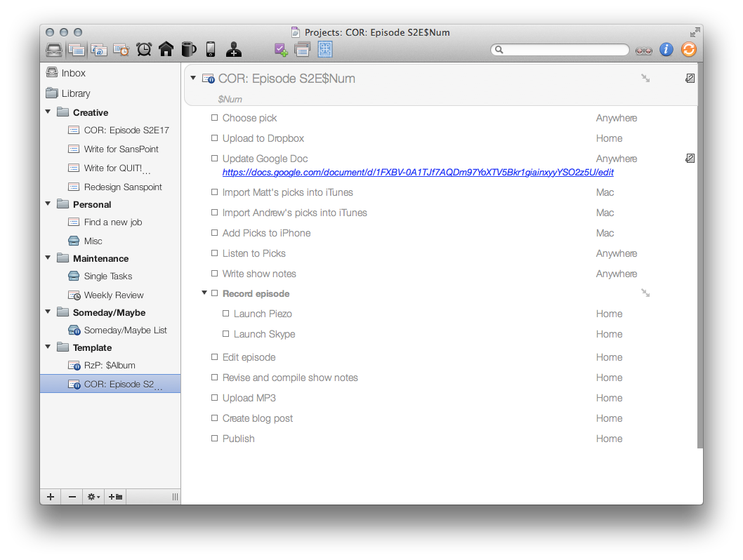This screenshot has width=743, height=560.
Task: Check off Update Google Doc task
Action: pos(215,158)
